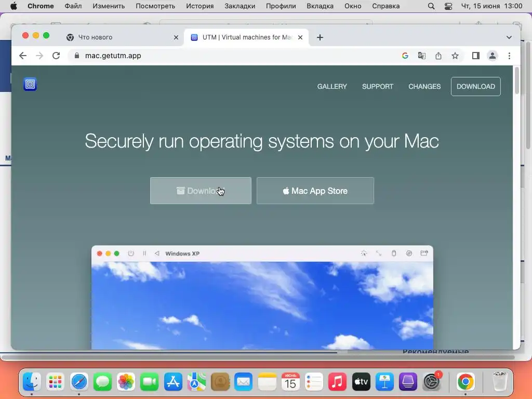Open Messages from the Dock
This screenshot has height=399, width=532.
point(102,382)
